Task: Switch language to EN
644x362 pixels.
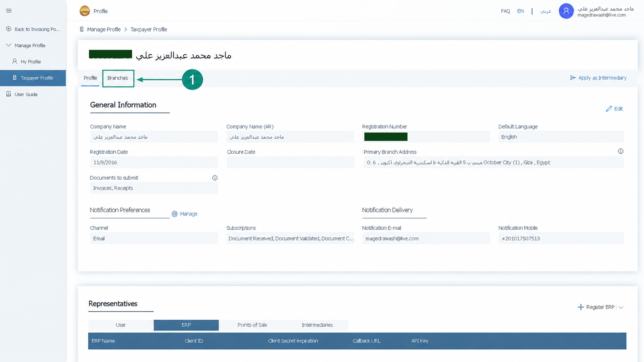Action: click(520, 11)
